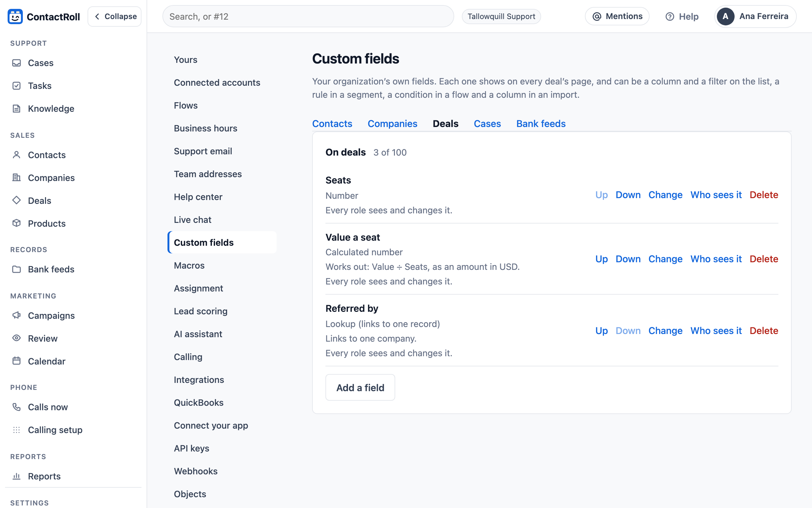This screenshot has height=508, width=812.
Task: Switch to the Companies fields tab
Action: 392,124
